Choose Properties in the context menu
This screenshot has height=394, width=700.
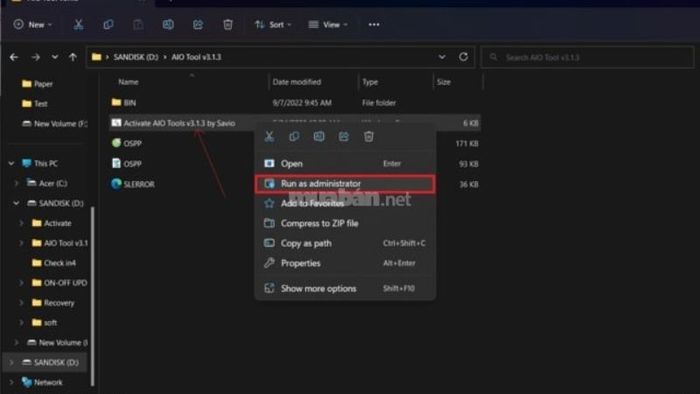345,263
